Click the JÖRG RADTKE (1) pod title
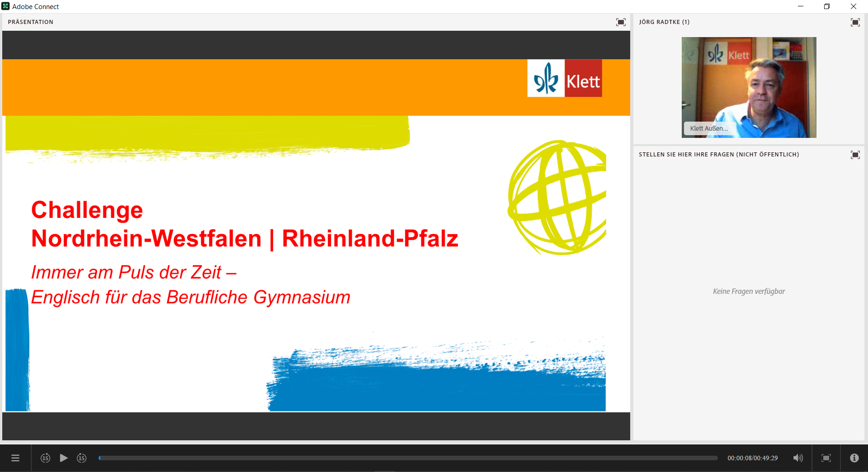This screenshot has height=472, width=868. pos(664,22)
